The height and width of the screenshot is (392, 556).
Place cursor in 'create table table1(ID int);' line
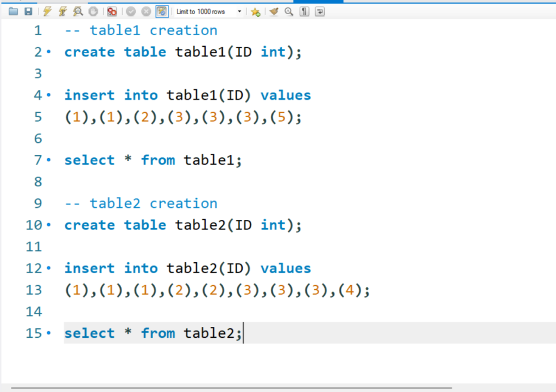(x=183, y=52)
